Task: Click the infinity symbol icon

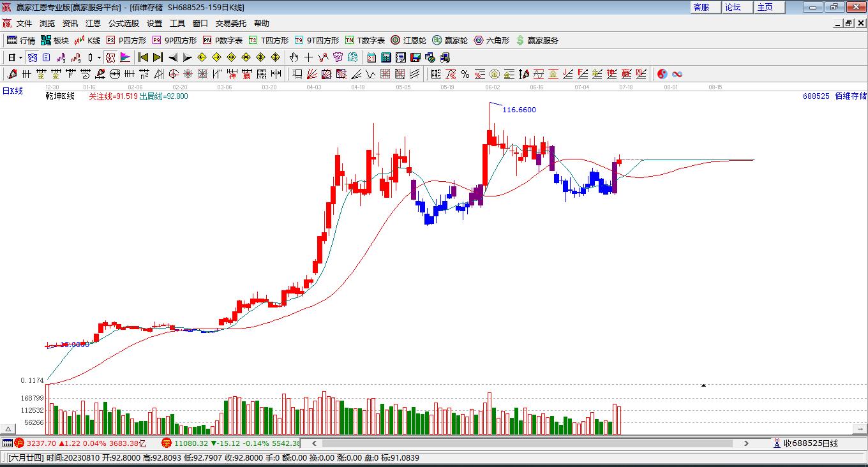Action: tap(677, 74)
